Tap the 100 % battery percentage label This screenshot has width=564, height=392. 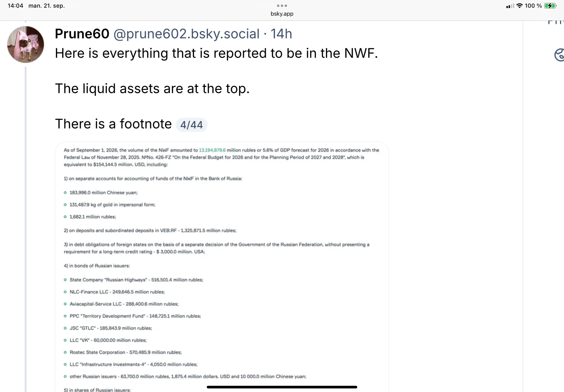533,6
